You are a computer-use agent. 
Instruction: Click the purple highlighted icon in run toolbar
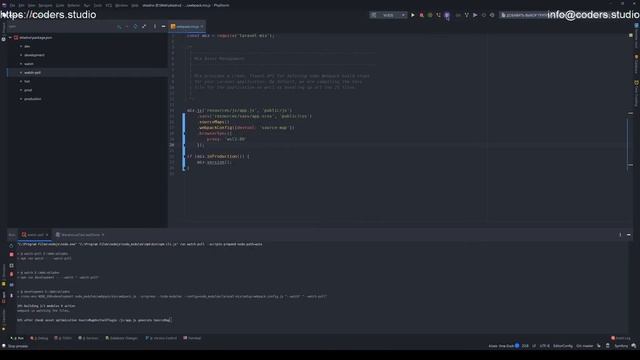click(447, 16)
